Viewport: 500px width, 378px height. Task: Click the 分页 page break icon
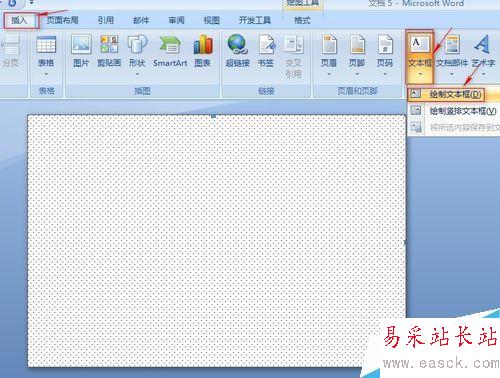click(11, 44)
